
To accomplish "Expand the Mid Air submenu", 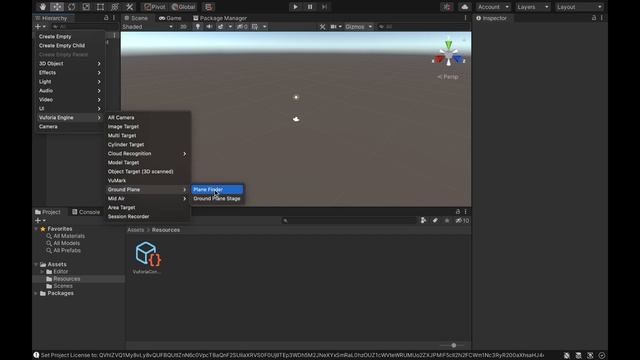I will pyautogui.click(x=147, y=198).
